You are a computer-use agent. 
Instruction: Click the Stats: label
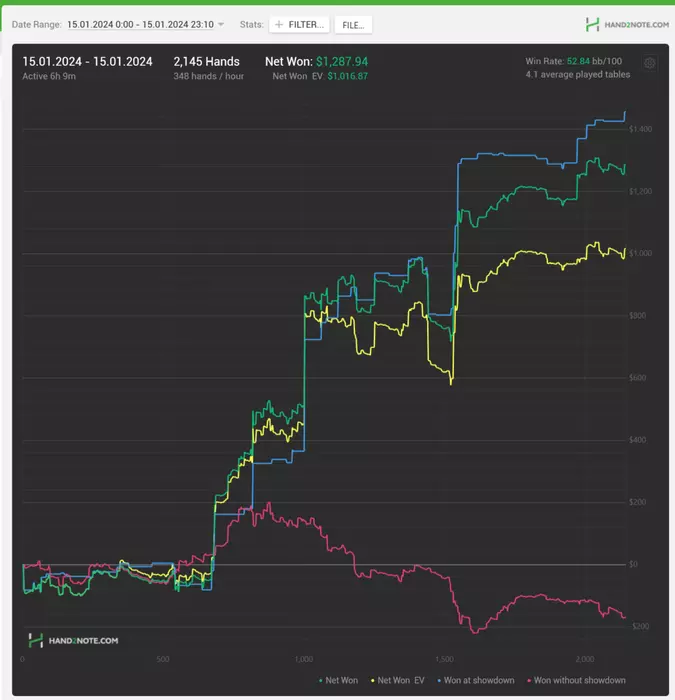click(251, 25)
